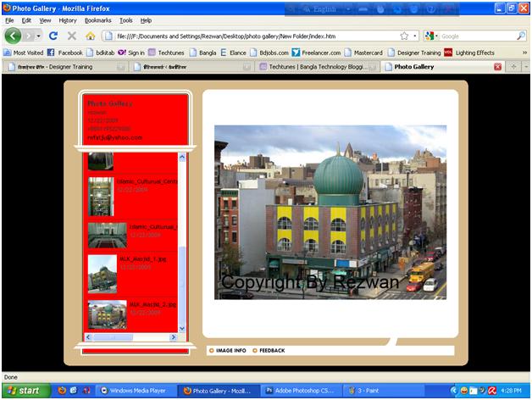Reload the current page
The width and height of the screenshot is (532, 400).
pyautogui.click(x=53, y=36)
